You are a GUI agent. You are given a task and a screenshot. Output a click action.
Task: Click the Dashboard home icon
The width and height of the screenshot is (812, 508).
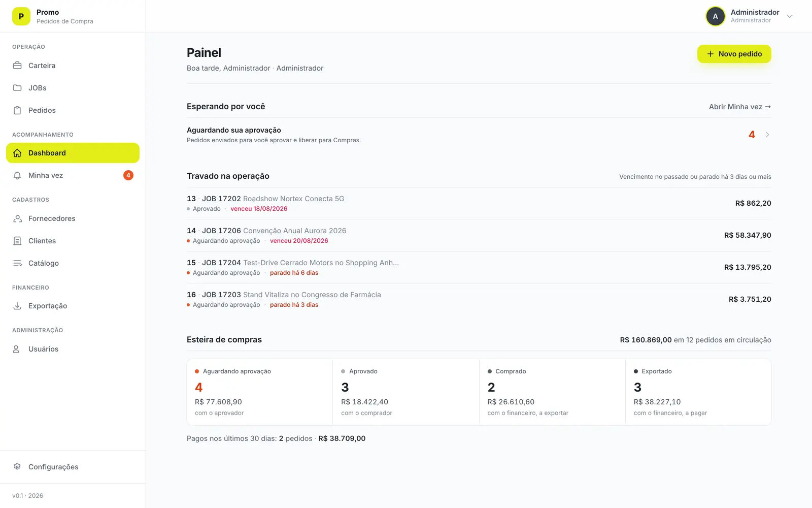(17, 153)
